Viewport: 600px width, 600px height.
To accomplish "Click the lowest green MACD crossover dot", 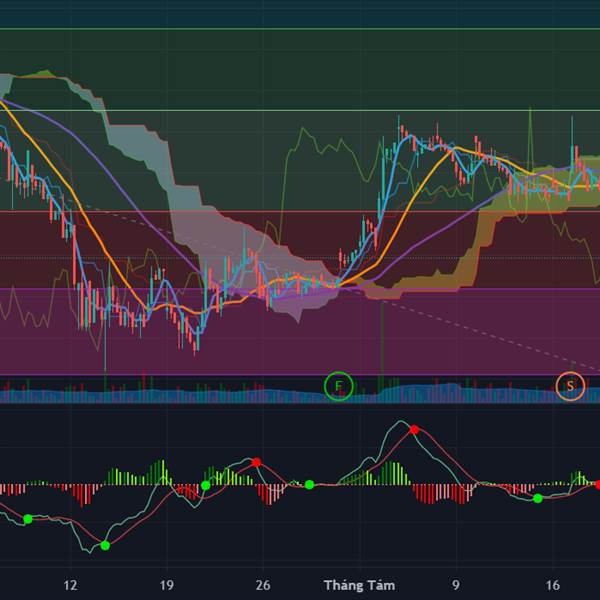I will (x=105, y=545).
